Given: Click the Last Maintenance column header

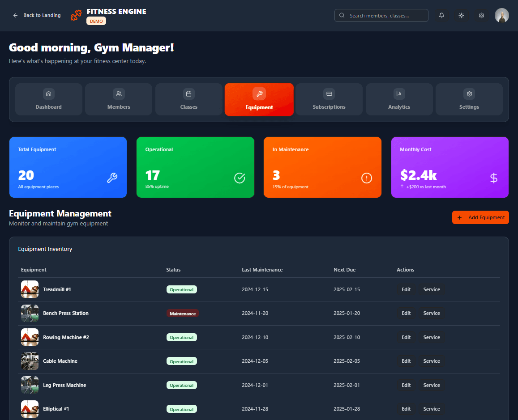Looking at the screenshot, I should 262,270.
